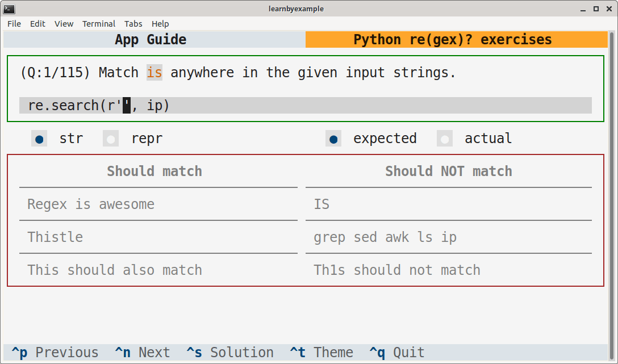Open the Terminal menu
This screenshot has height=364, width=618.
pyautogui.click(x=99, y=24)
